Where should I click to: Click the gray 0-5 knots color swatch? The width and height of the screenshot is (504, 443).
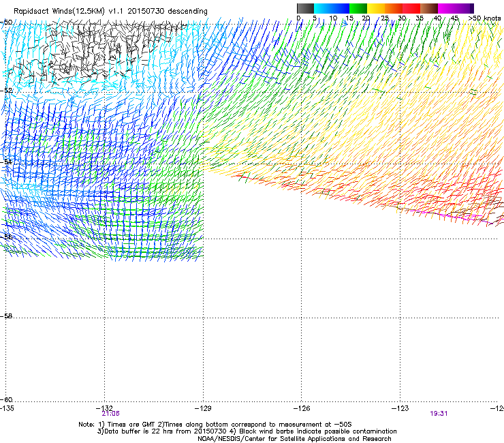[305, 8]
